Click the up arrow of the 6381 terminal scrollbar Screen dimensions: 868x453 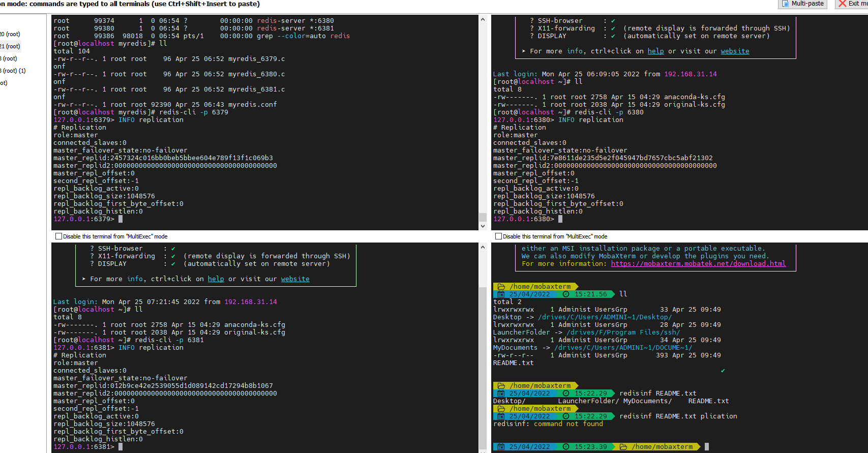point(483,247)
